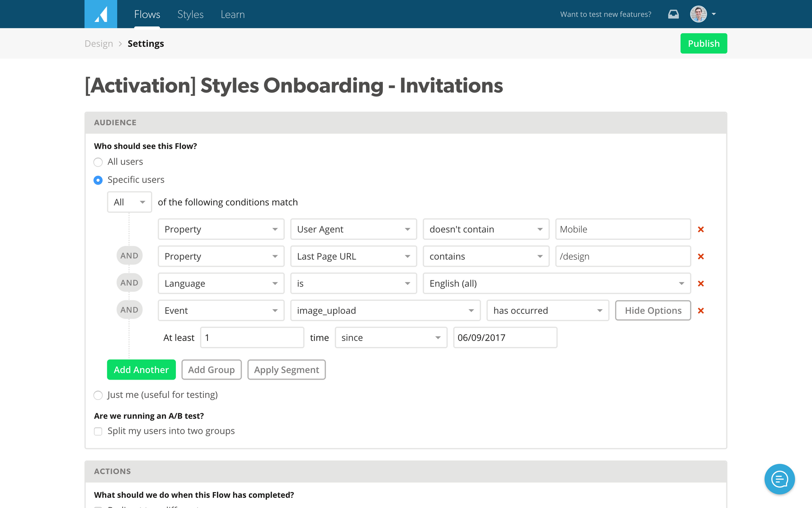Open the Flows tab

click(x=146, y=13)
